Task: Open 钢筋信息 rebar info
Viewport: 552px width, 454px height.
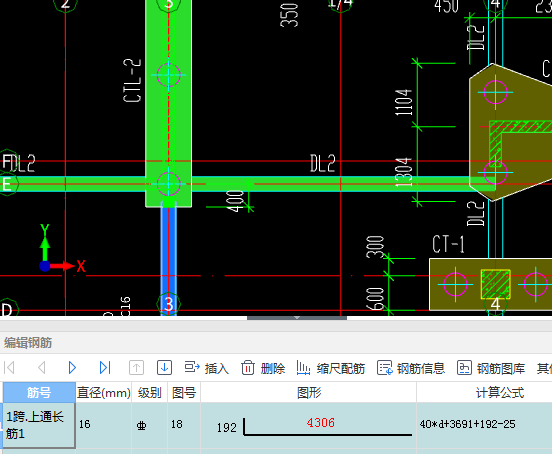Action: (411, 368)
